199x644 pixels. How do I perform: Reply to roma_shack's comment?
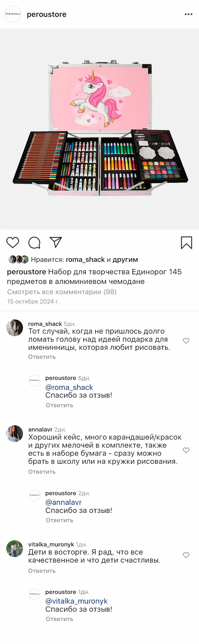click(x=42, y=357)
